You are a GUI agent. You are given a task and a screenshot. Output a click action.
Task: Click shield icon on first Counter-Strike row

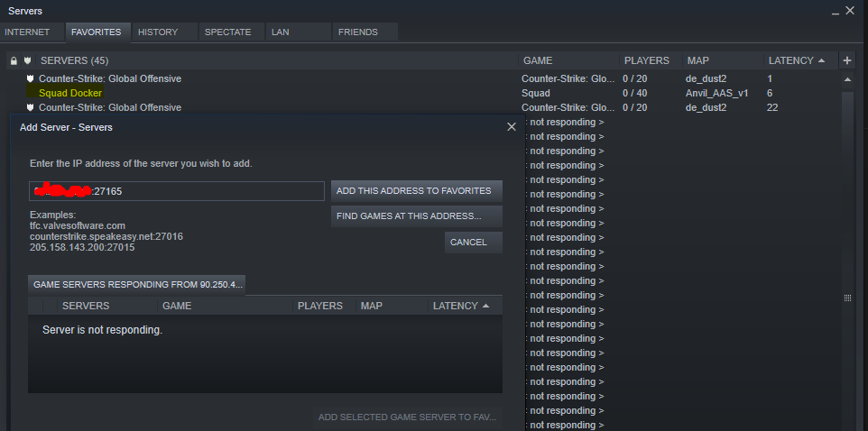tap(31, 78)
